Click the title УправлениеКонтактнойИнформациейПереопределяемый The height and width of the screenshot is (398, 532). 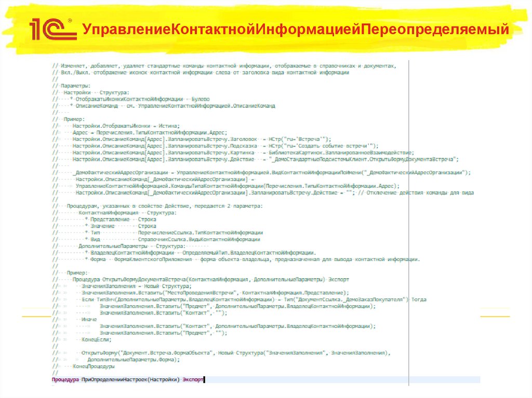click(296, 30)
